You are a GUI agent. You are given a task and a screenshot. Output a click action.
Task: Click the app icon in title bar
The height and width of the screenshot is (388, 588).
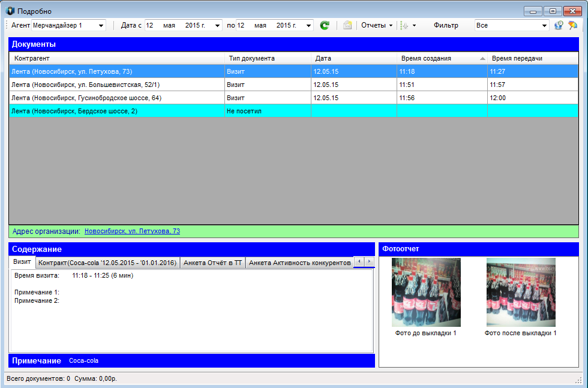point(10,11)
